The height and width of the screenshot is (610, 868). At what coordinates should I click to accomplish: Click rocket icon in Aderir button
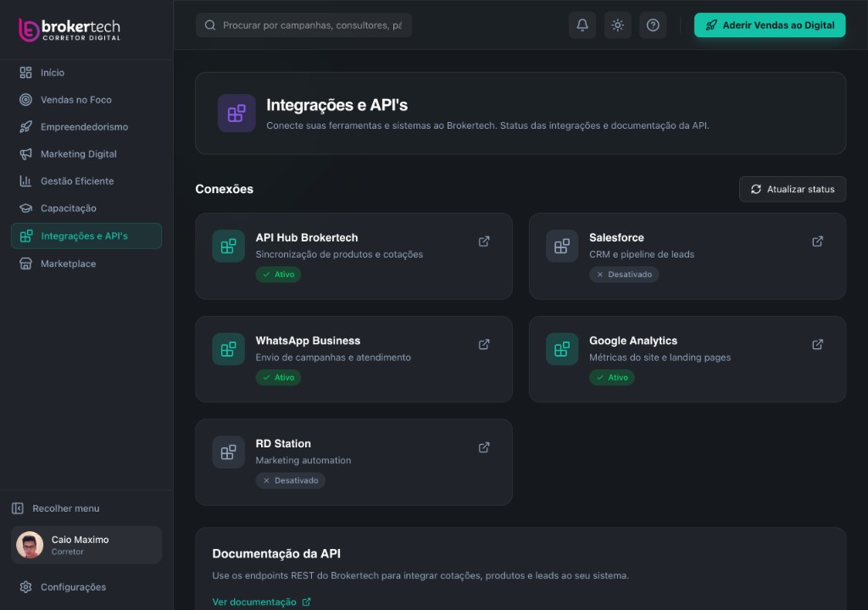click(x=711, y=25)
